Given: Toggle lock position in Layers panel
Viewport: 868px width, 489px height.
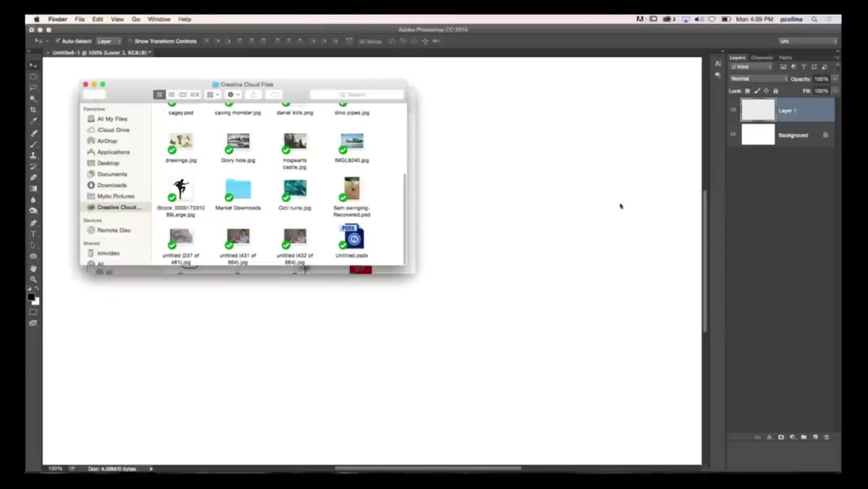Looking at the screenshot, I should (766, 91).
